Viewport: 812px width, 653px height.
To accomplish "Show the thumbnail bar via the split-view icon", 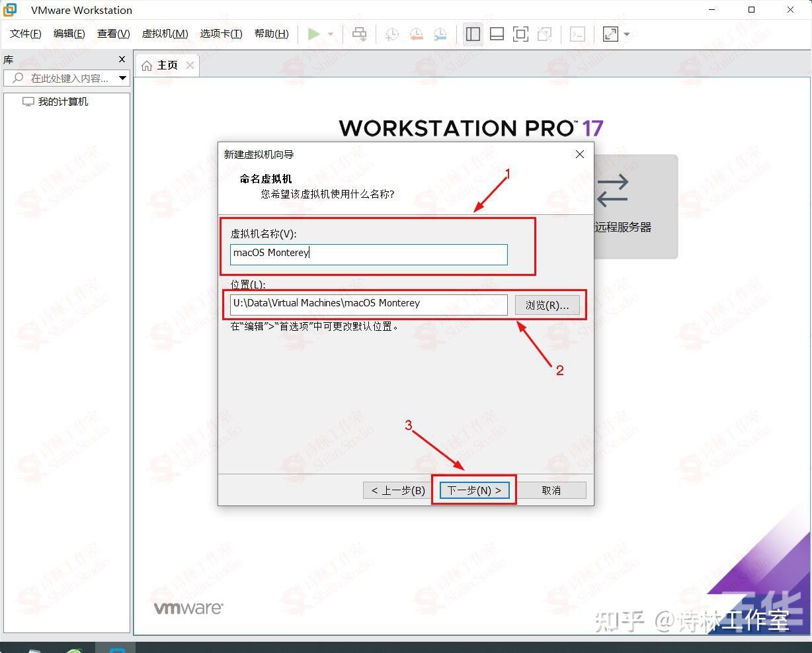I will 497,34.
